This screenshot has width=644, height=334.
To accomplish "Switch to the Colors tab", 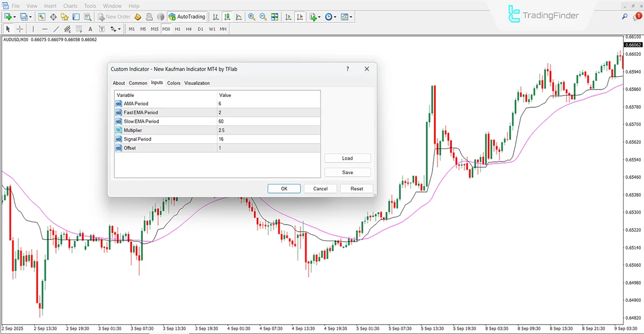I will [173, 83].
